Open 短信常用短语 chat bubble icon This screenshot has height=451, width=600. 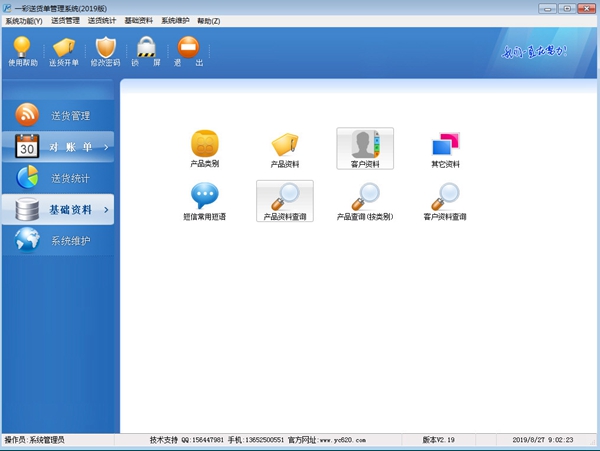coord(204,199)
